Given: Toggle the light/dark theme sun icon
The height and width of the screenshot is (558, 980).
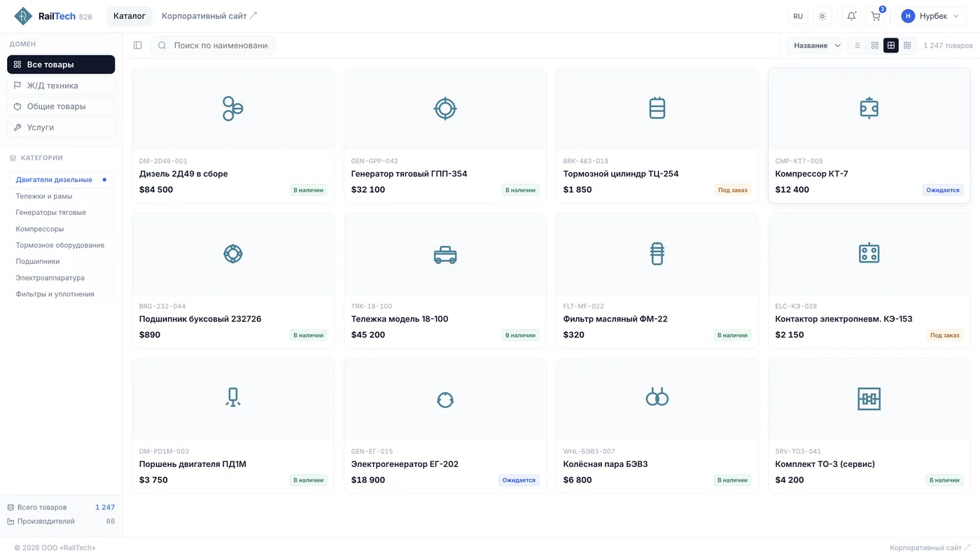Looking at the screenshot, I should click(x=822, y=16).
